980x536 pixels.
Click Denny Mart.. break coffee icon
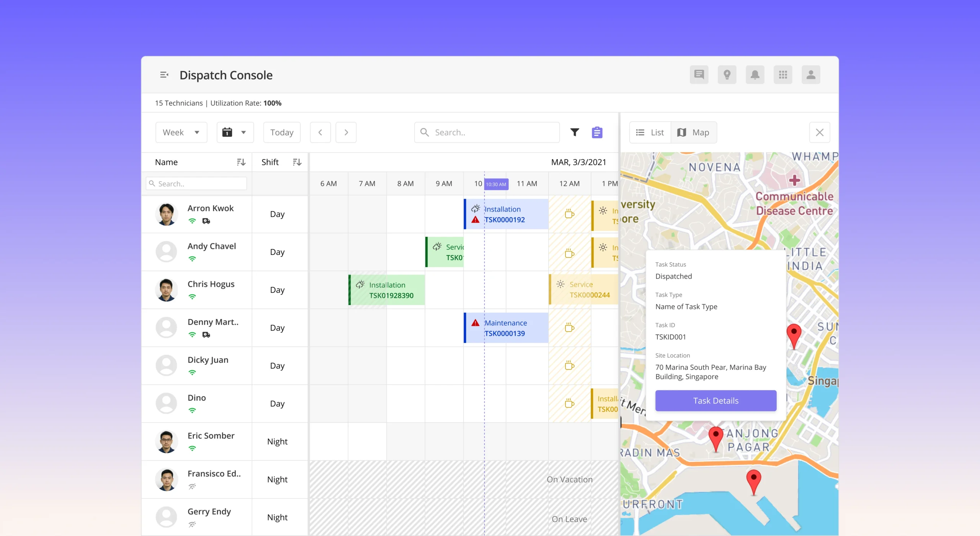570,327
